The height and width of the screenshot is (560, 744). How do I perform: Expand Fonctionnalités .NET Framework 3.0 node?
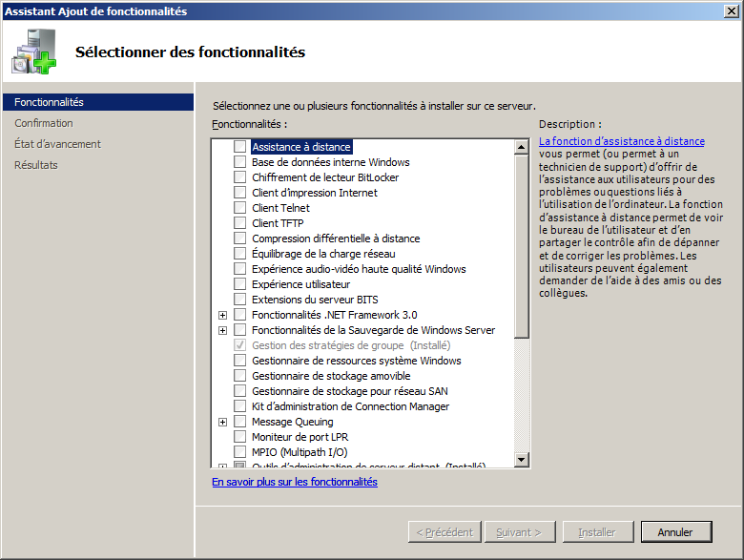point(222,315)
